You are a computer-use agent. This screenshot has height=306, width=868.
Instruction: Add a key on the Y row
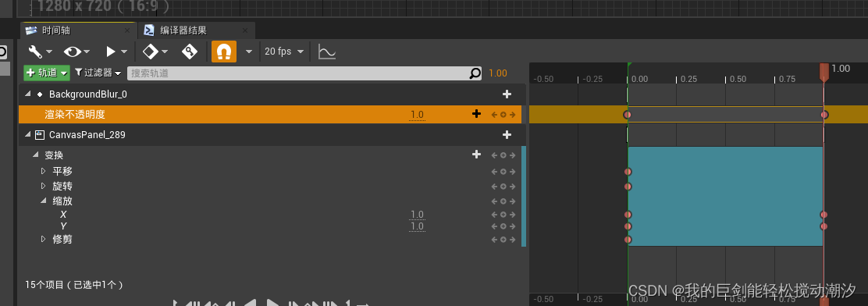(503, 226)
